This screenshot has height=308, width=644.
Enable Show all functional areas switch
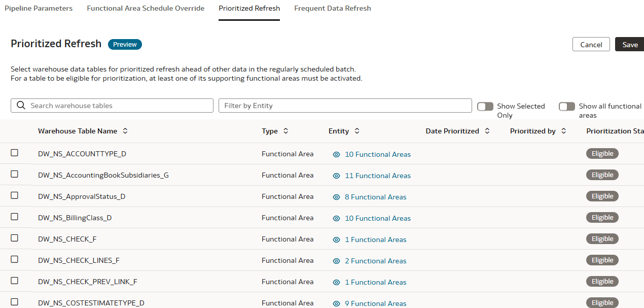[x=567, y=107]
